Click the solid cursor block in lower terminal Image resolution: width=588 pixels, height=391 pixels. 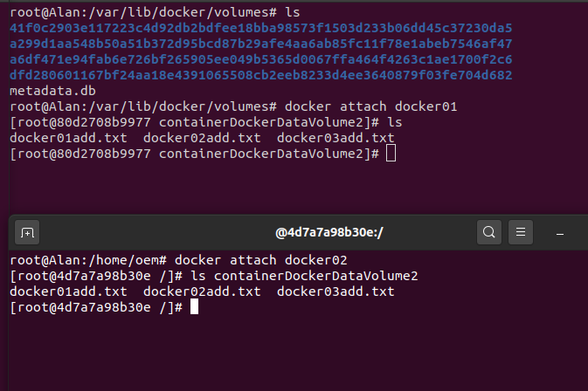pos(194,306)
